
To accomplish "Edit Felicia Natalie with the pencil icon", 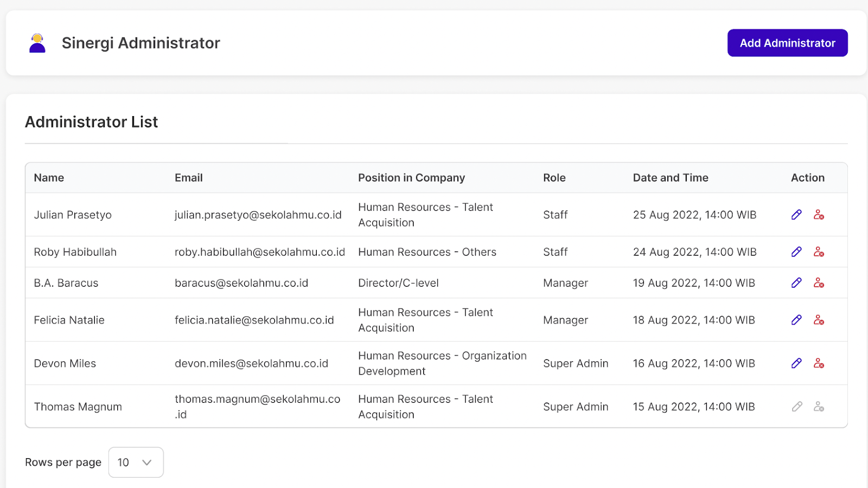I will pos(796,320).
